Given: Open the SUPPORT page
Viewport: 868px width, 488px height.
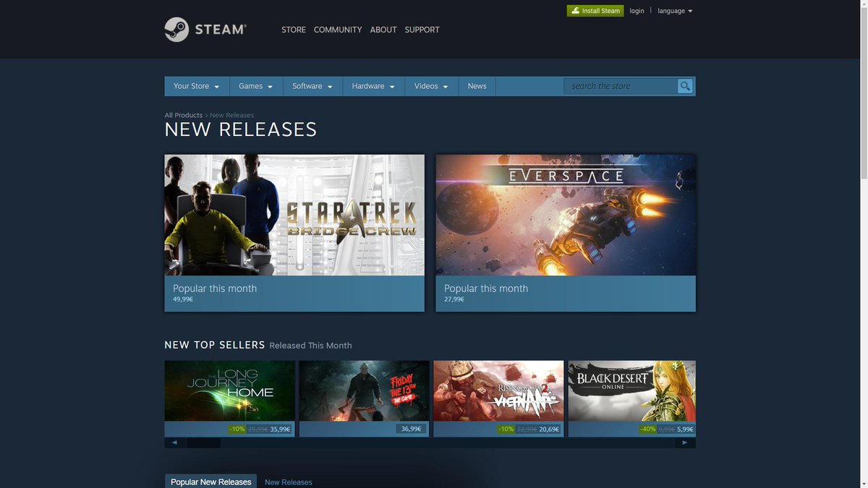Looking at the screenshot, I should pyautogui.click(x=422, y=30).
